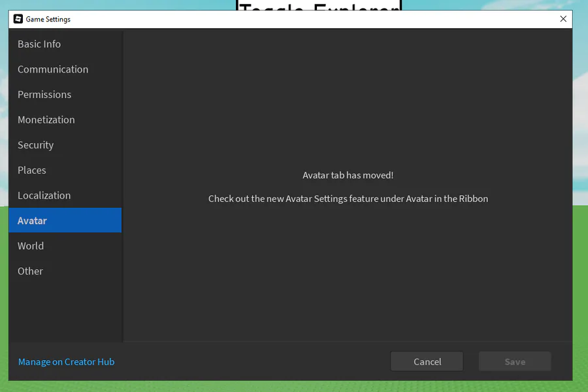
Task: Open the Manage on Creator Hub link
Action: pyautogui.click(x=67, y=361)
